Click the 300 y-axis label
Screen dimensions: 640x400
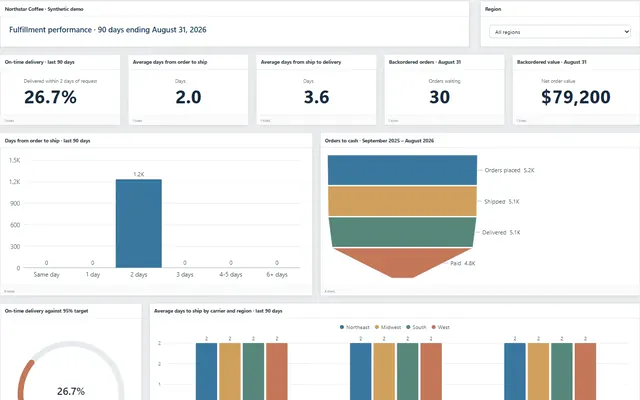(15, 247)
